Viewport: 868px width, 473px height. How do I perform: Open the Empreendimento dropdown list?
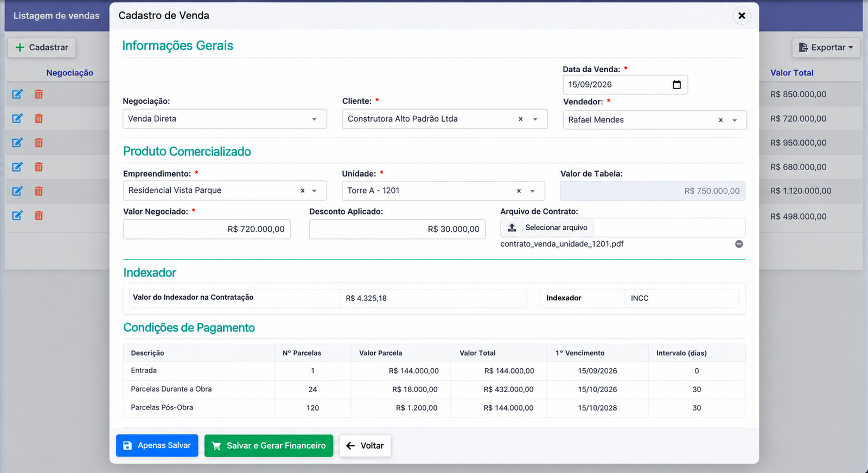coord(314,191)
